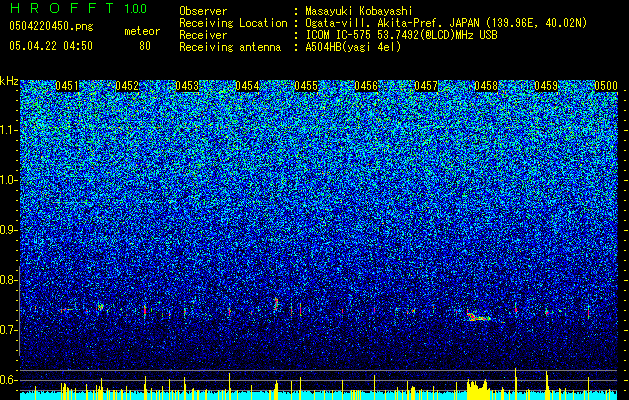Click the 'Receiving antenna' label

[230, 47]
